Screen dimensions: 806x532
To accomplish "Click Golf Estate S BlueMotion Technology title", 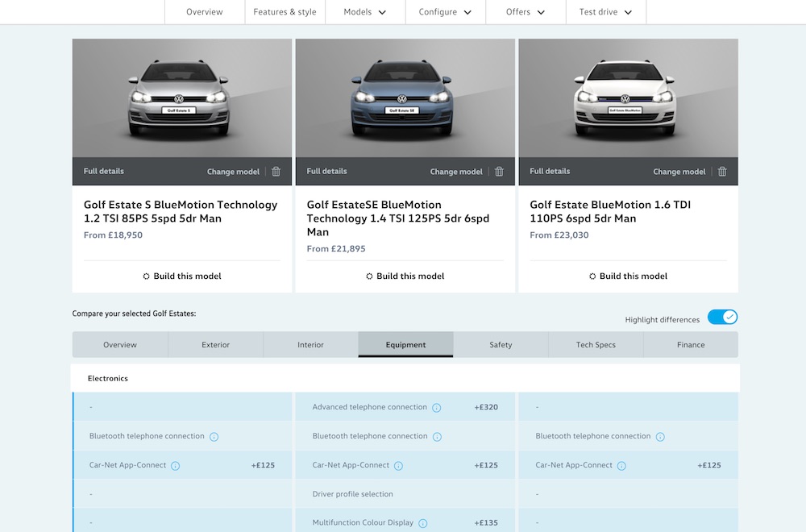I will point(181,211).
